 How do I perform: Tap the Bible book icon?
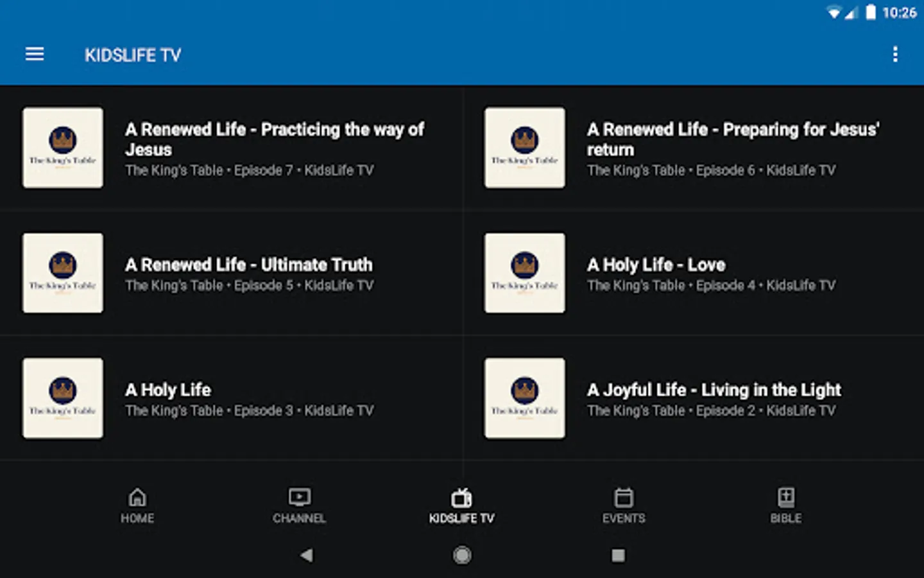click(786, 497)
